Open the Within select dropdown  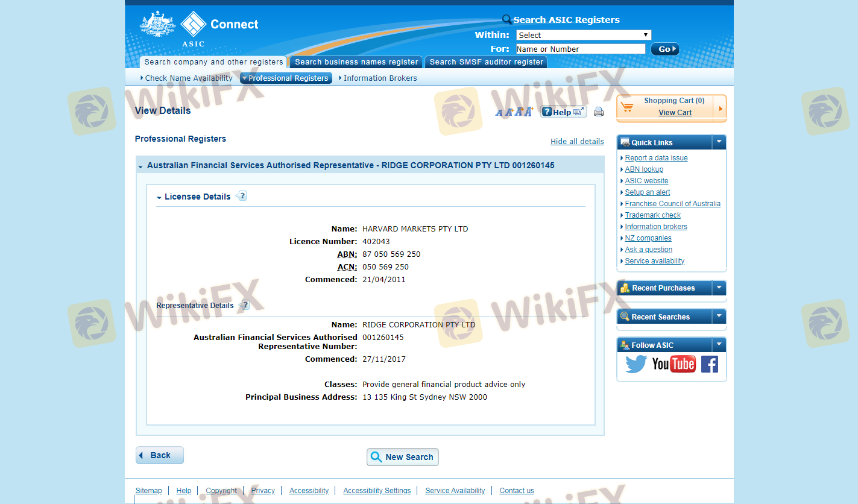(583, 35)
